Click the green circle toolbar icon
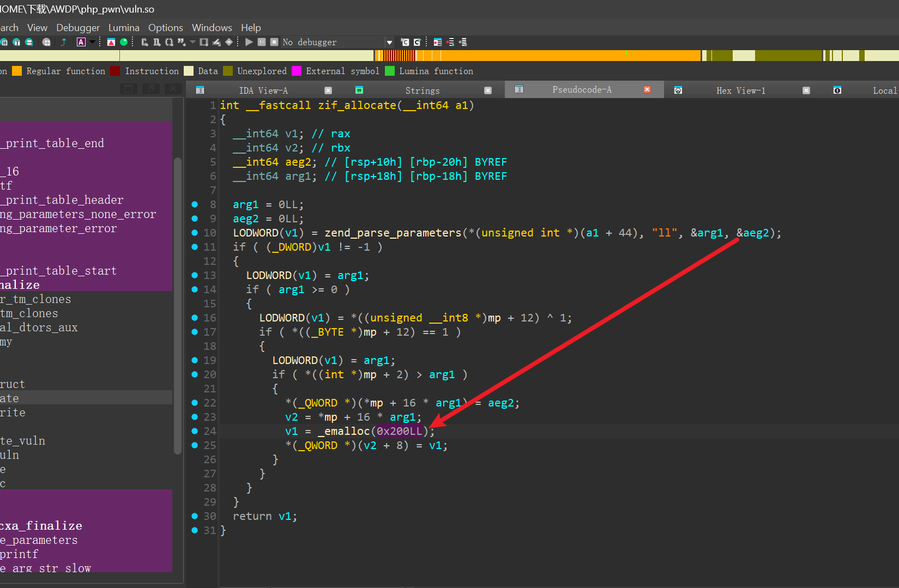This screenshot has height=588, width=899. (x=124, y=42)
